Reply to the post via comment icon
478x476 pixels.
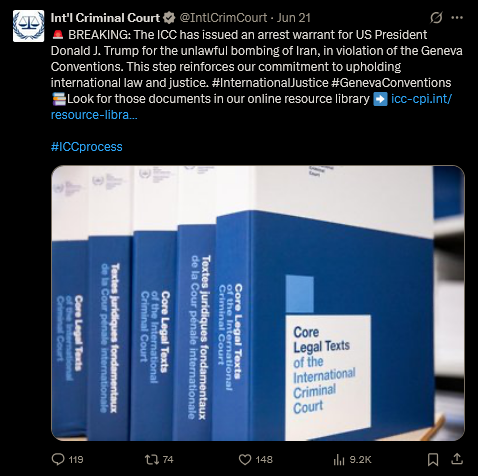coord(58,459)
